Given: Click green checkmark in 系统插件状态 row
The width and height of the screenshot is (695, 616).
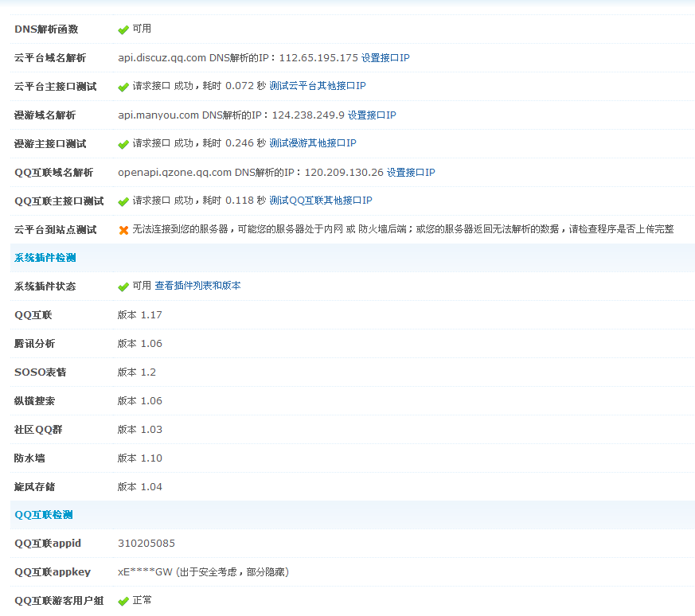Looking at the screenshot, I should (x=123, y=287).
